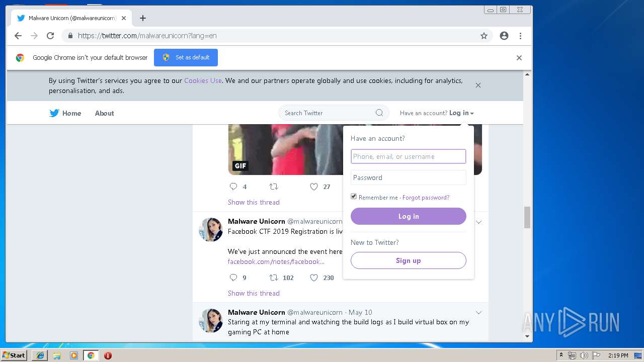Expand the Facebook CTF tweet options chevron
This screenshot has width=644, height=362.
tap(479, 222)
